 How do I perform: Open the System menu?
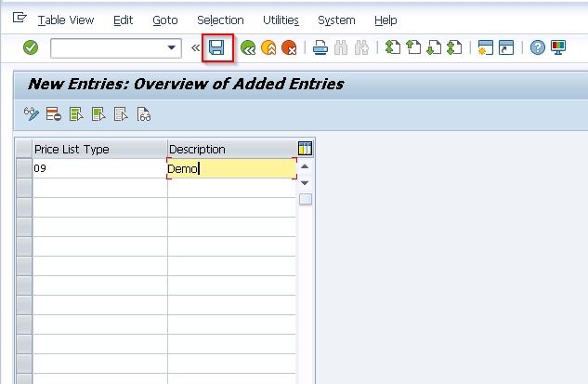click(336, 20)
